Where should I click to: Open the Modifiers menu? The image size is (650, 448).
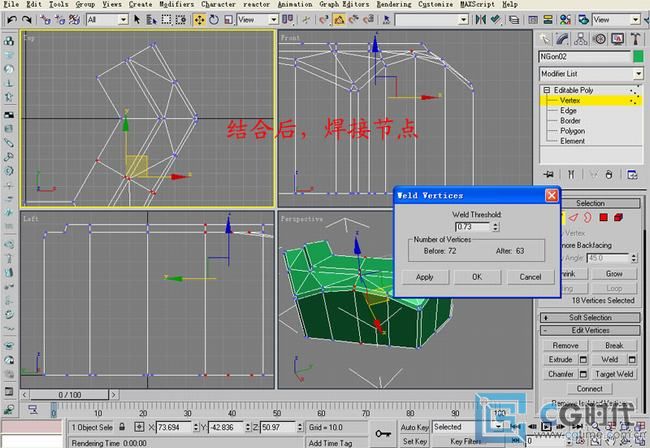pyautogui.click(x=177, y=4)
